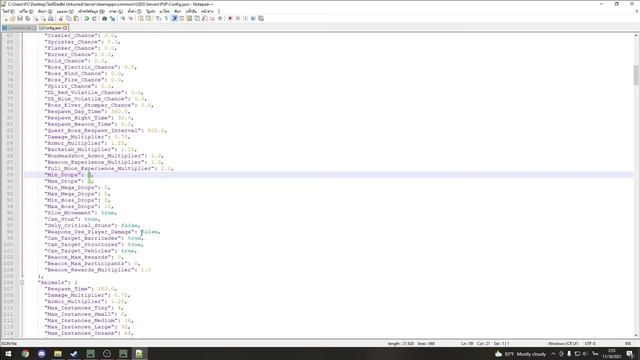Click the Replace toolbar icon
640x360 pixels.
112,18
